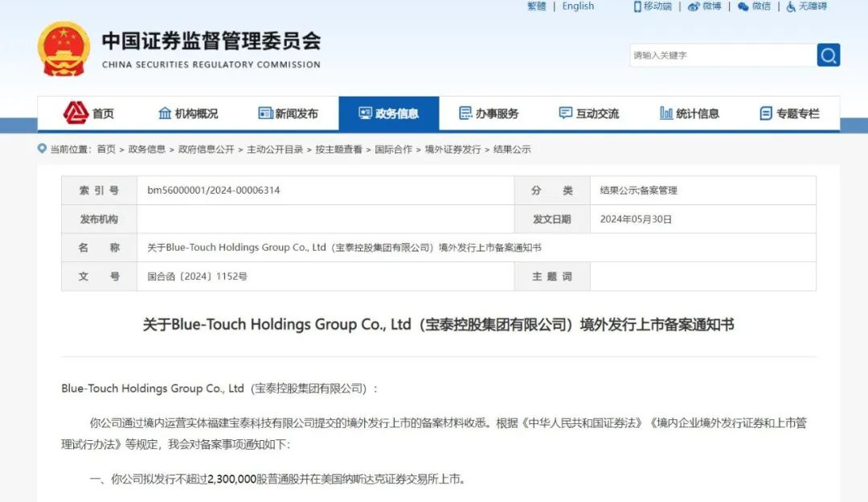
Task: Open the 统计信息 navigation tab
Action: point(689,113)
